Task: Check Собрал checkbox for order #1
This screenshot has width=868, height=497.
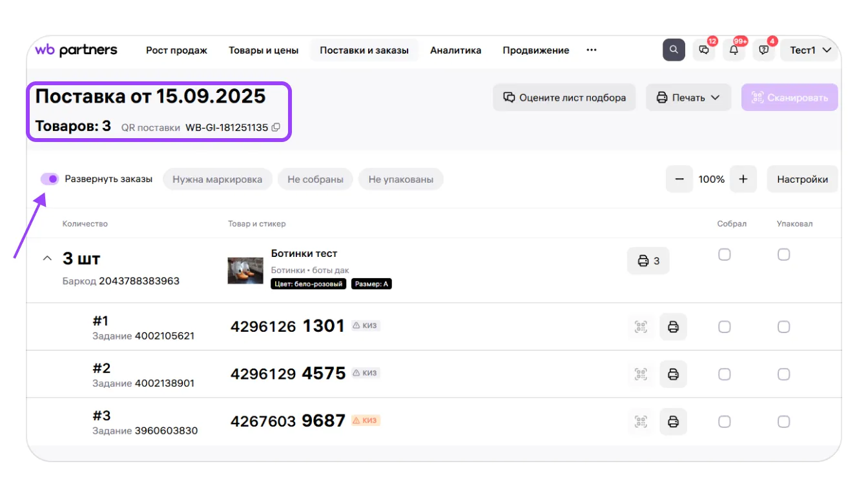Action: tap(725, 327)
